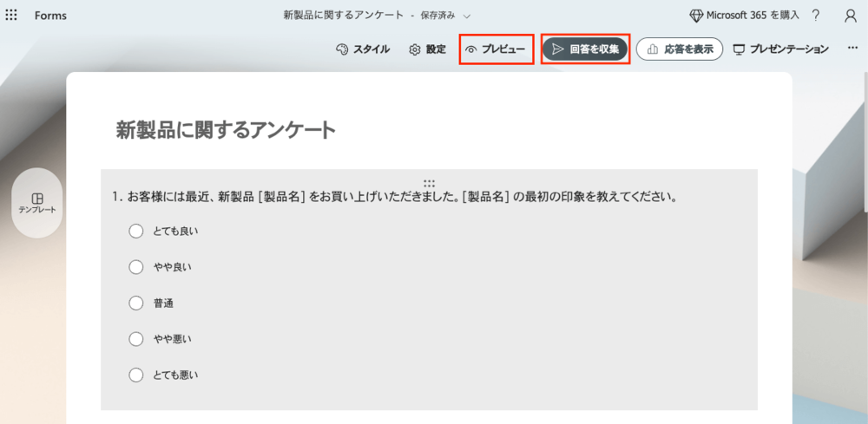Click the プレゼンテーション monitor icon
This screenshot has height=424, width=868.
740,49
